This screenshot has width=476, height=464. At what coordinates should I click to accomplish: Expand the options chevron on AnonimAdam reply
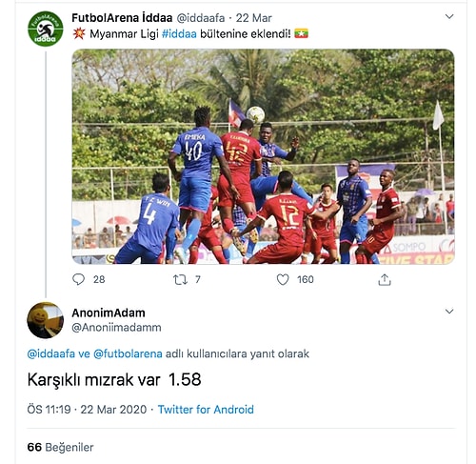click(449, 312)
